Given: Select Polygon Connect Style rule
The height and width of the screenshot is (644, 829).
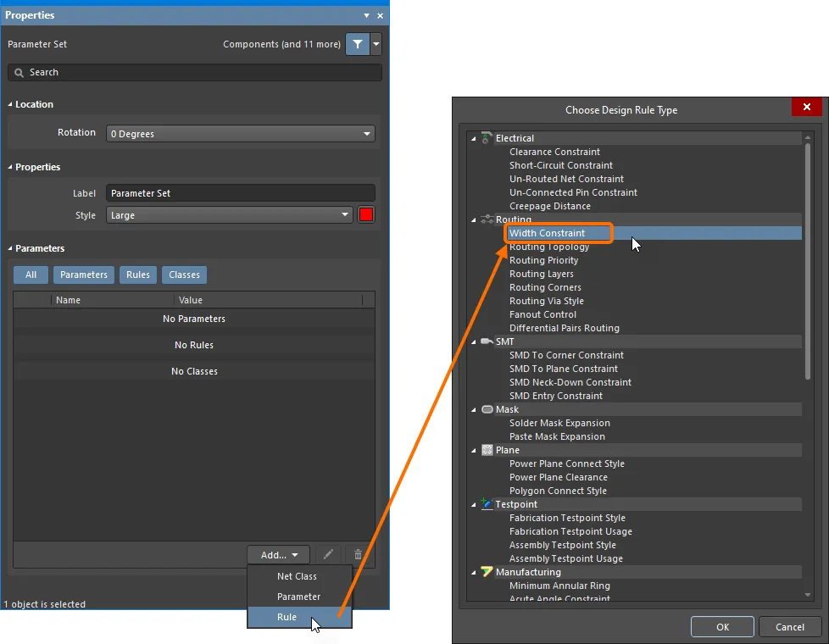Looking at the screenshot, I should pyautogui.click(x=558, y=491).
